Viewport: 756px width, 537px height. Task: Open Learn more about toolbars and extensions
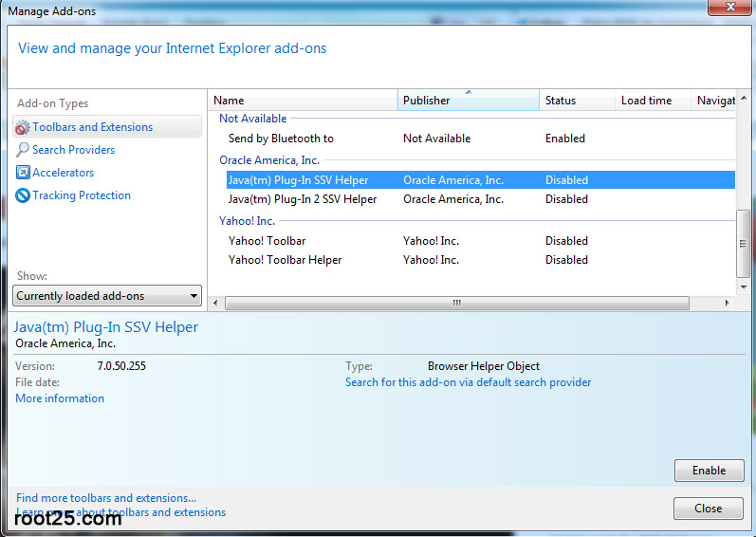point(121,512)
